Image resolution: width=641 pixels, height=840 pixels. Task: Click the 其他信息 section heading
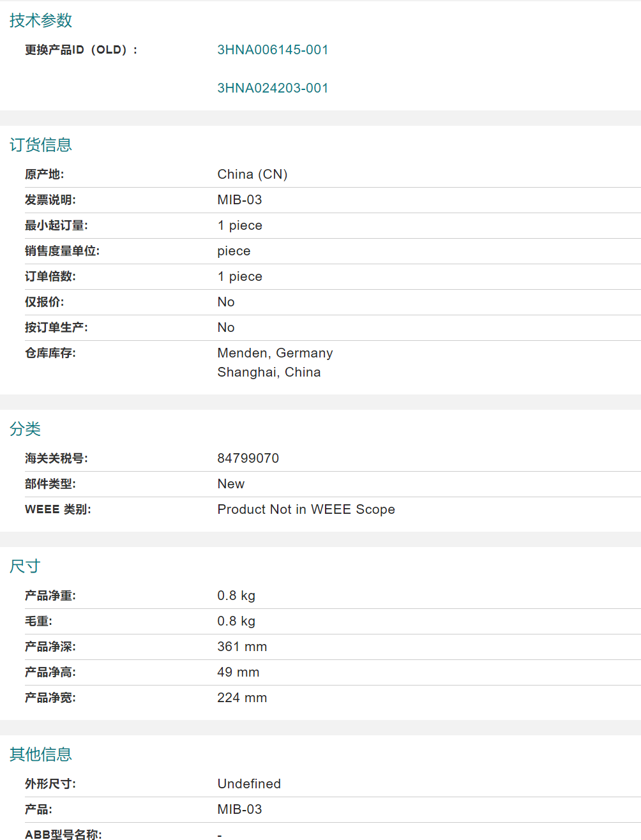click(x=41, y=754)
